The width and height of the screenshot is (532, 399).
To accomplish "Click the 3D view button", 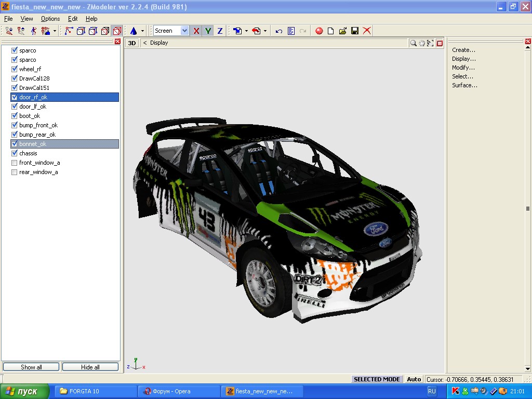I will (x=132, y=43).
